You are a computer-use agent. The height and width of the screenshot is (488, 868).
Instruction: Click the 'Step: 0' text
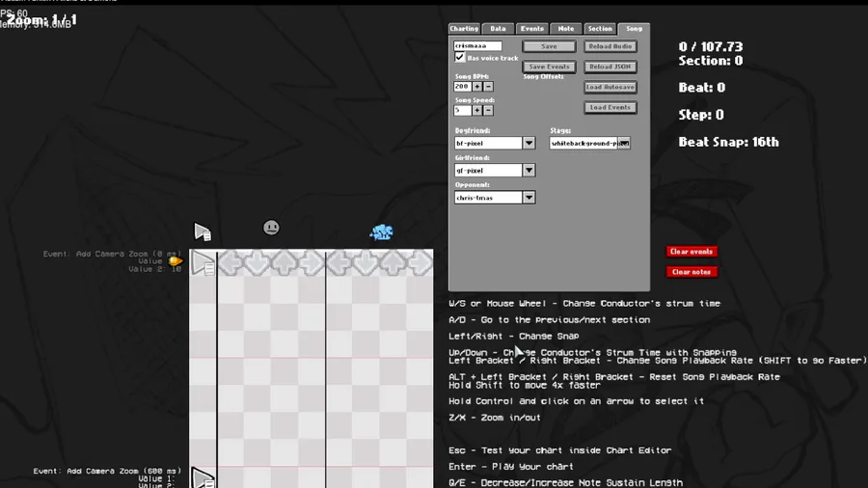pyautogui.click(x=701, y=115)
